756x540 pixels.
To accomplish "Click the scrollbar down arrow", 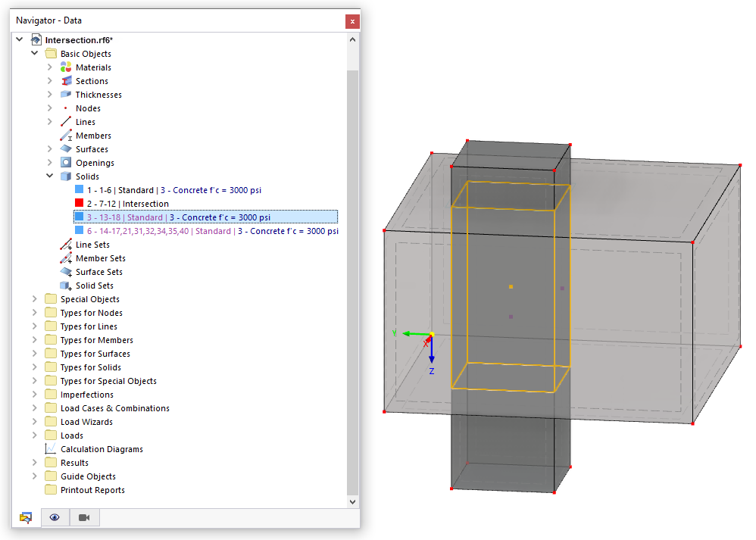I will click(351, 501).
